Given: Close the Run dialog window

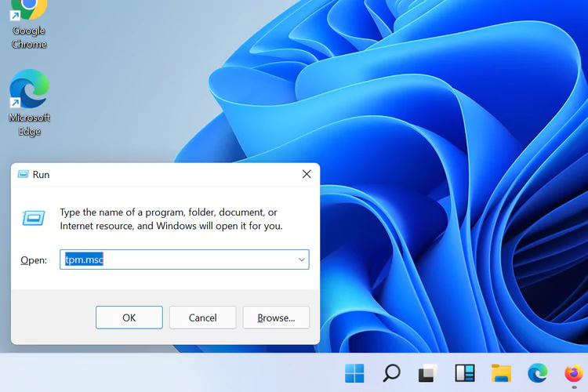Looking at the screenshot, I should pyautogui.click(x=307, y=175).
